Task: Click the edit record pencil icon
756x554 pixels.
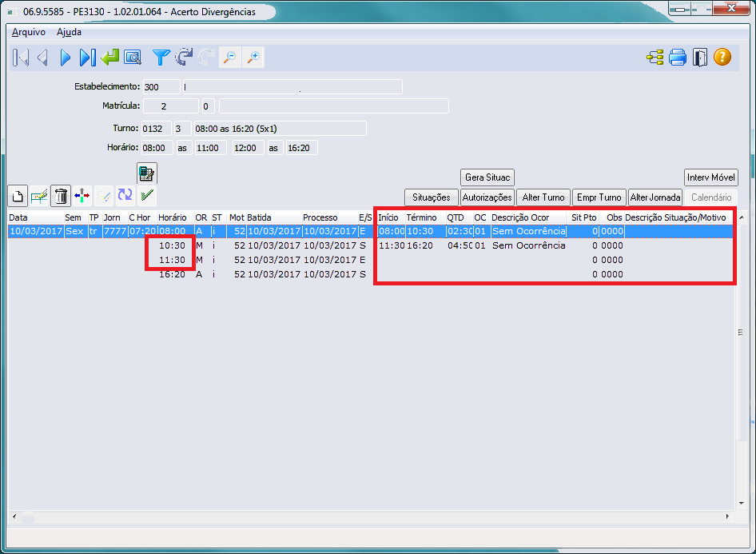Action: [39, 196]
